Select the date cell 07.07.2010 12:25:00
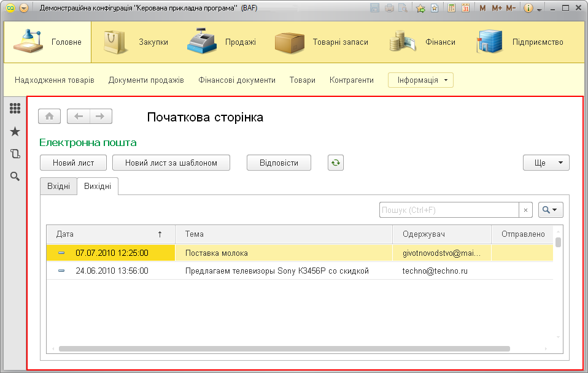This screenshot has width=588, height=373. click(111, 253)
